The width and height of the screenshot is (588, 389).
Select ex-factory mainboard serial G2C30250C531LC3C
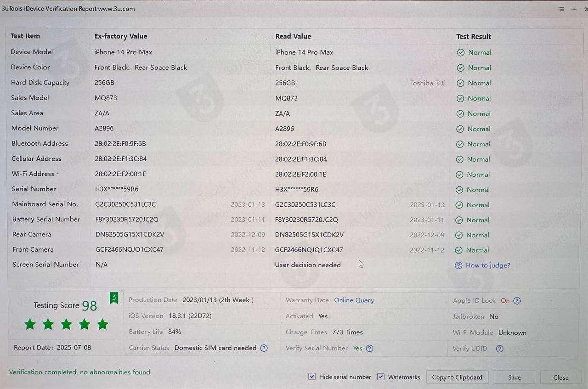125,204
